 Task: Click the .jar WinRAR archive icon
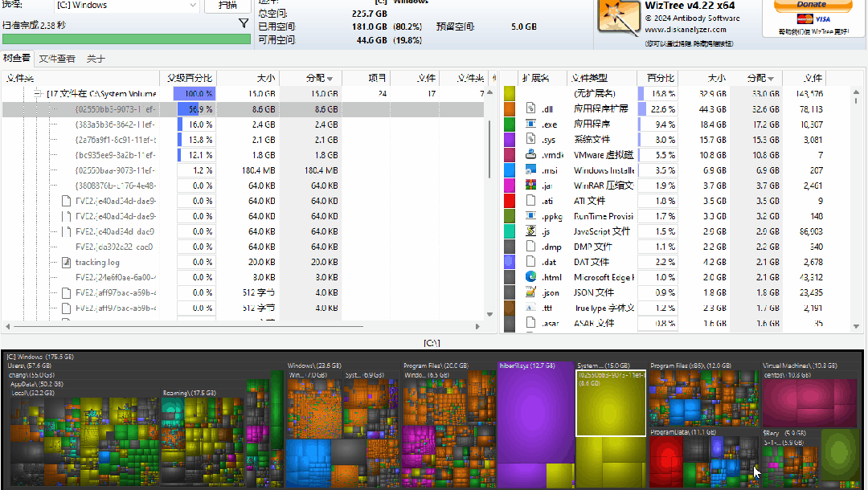click(530, 186)
